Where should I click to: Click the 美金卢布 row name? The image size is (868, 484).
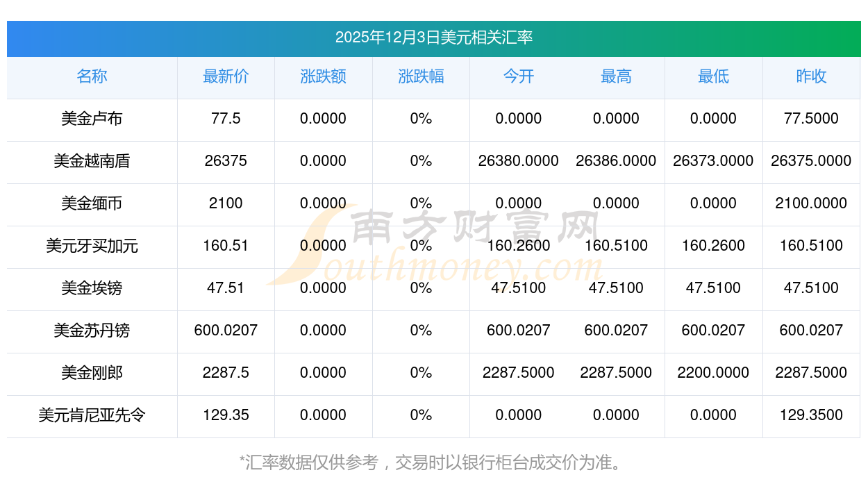[92, 119]
